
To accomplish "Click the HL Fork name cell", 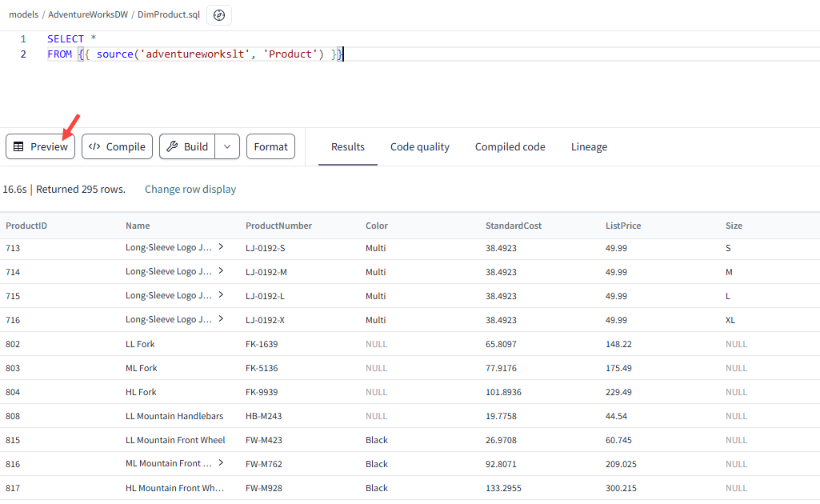I will (141, 393).
